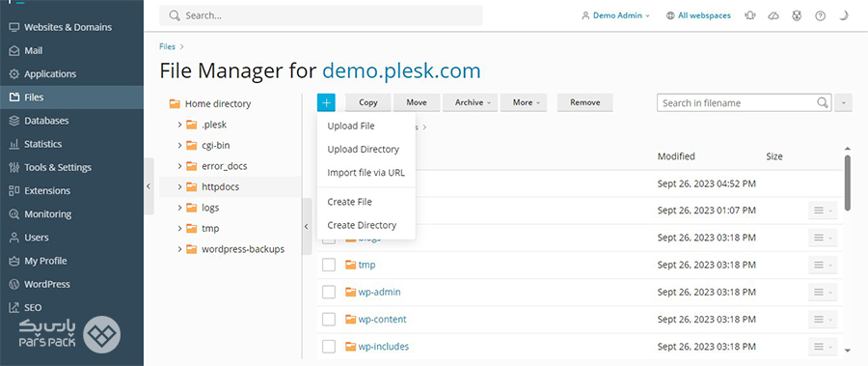Choose Upload File from the menu
868x366 pixels.
351,126
